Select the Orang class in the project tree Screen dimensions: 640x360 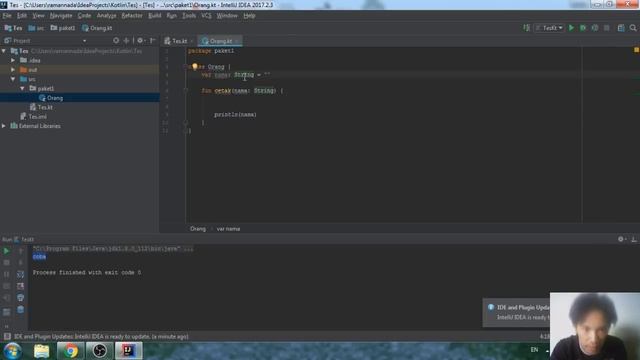pyautogui.click(x=51, y=98)
